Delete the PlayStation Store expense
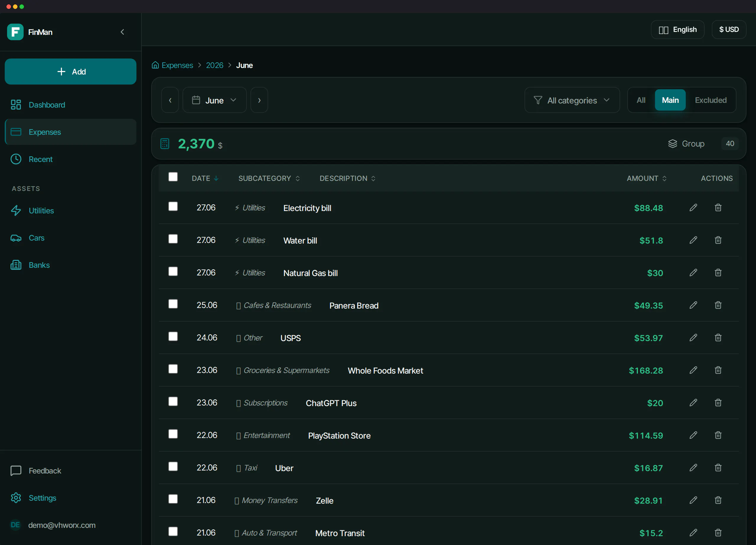 click(718, 435)
